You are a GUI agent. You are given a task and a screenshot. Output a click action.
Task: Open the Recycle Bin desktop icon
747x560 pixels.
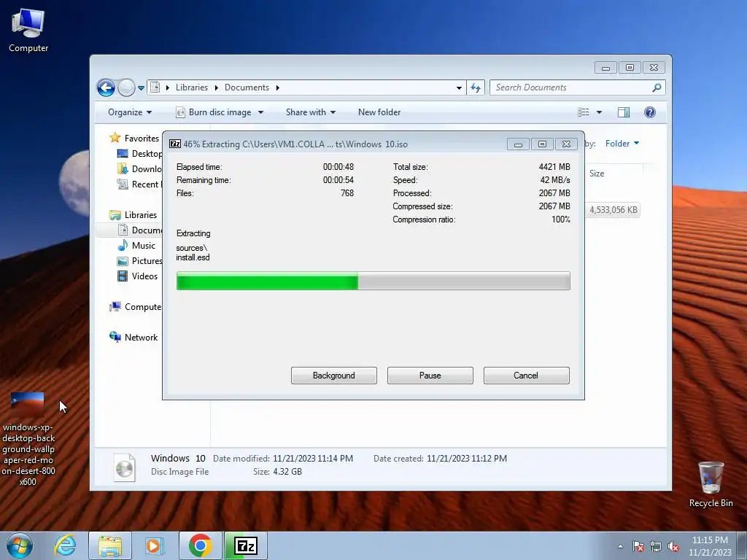(711, 484)
